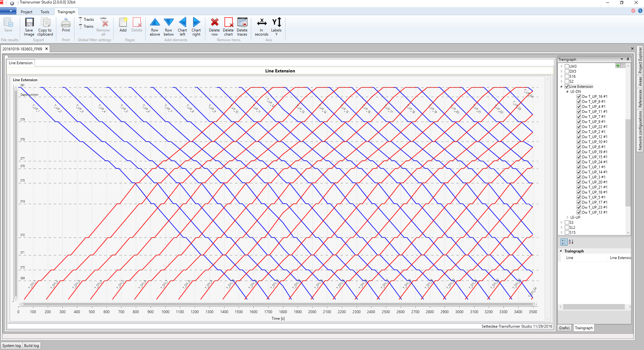Collapse the Line Extension tree node
The height and width of the screenshot is (350, 644).
click(562, 87)
